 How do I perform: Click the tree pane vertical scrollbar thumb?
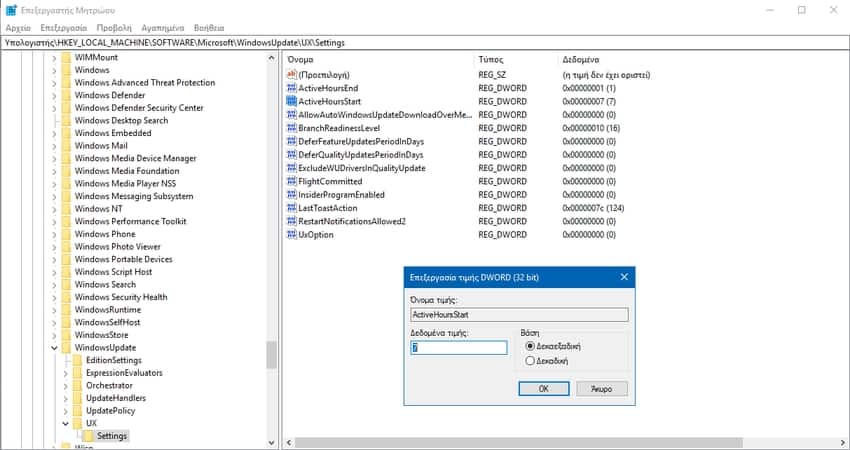coord(272,355)
